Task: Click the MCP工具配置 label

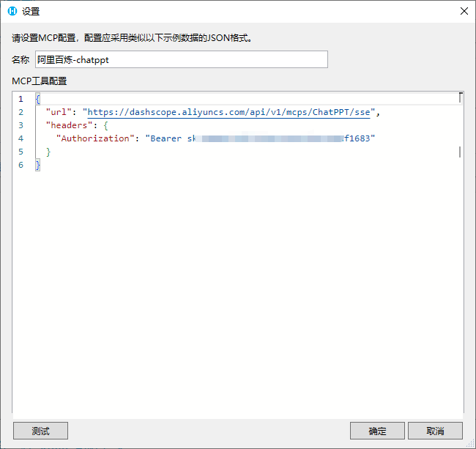Action: pos(39,81)
